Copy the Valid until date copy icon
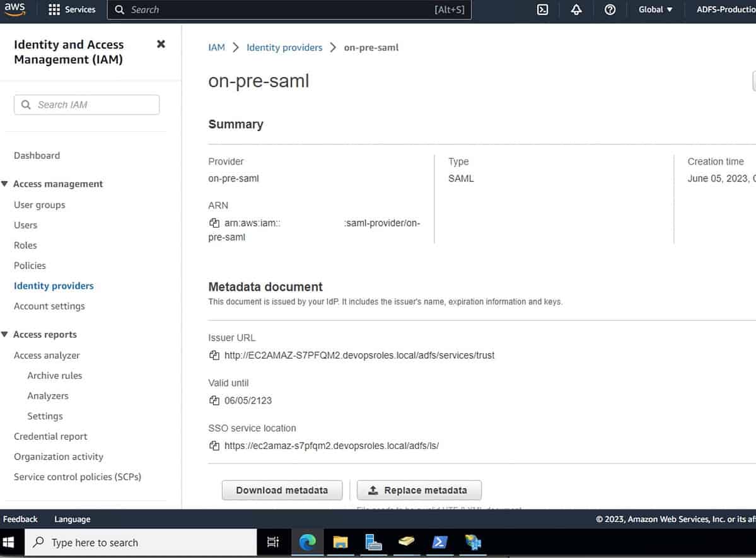The image size is (756, 558). pyautogui.click(x=214, y=400)
